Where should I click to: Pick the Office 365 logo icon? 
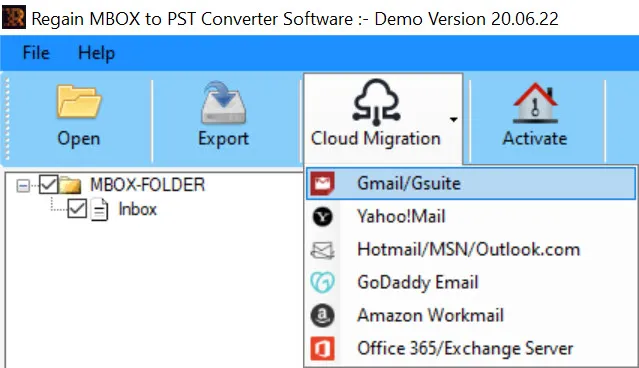(x=322, y=348)
